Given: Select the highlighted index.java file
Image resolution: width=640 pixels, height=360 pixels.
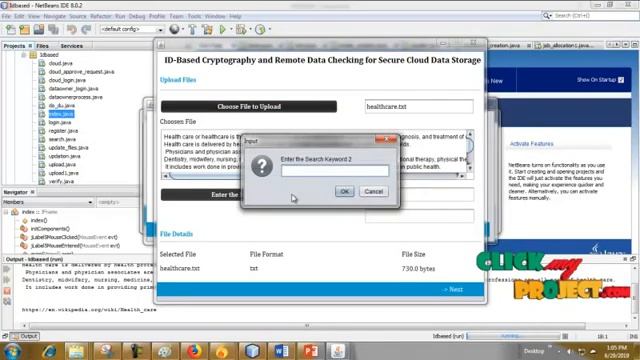Looking at the screenshot, I should click(x=61, y=114).
